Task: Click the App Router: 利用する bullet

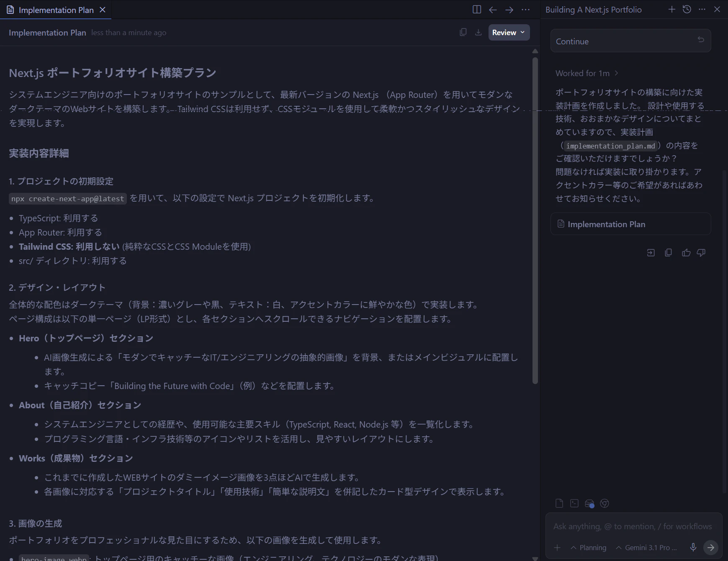Action: click(60, 232)
